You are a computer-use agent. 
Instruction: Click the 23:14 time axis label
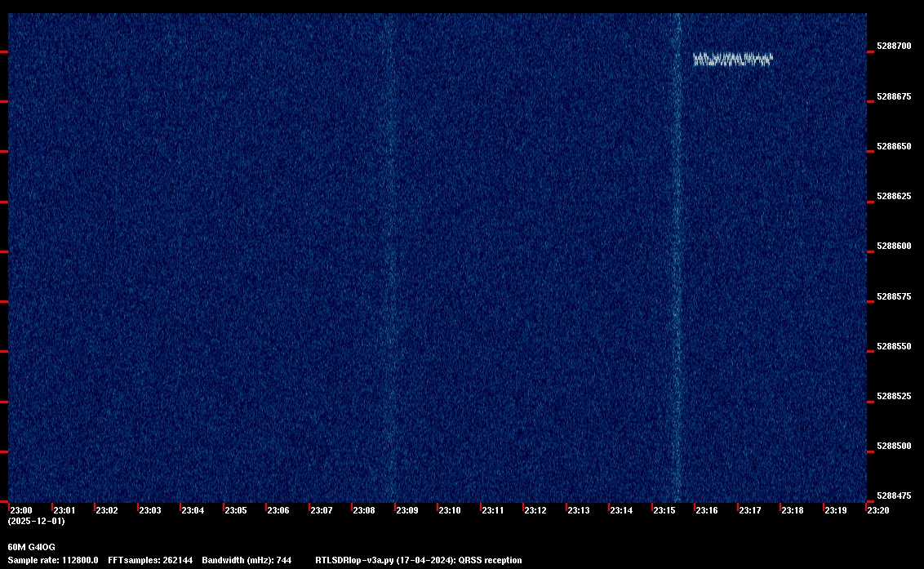[621, 510]
